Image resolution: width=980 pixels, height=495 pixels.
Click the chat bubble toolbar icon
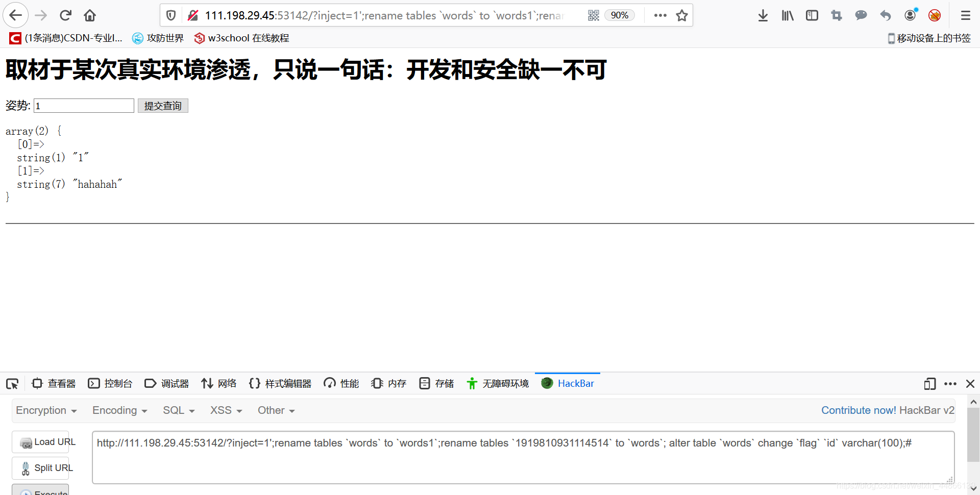point(861,15)
